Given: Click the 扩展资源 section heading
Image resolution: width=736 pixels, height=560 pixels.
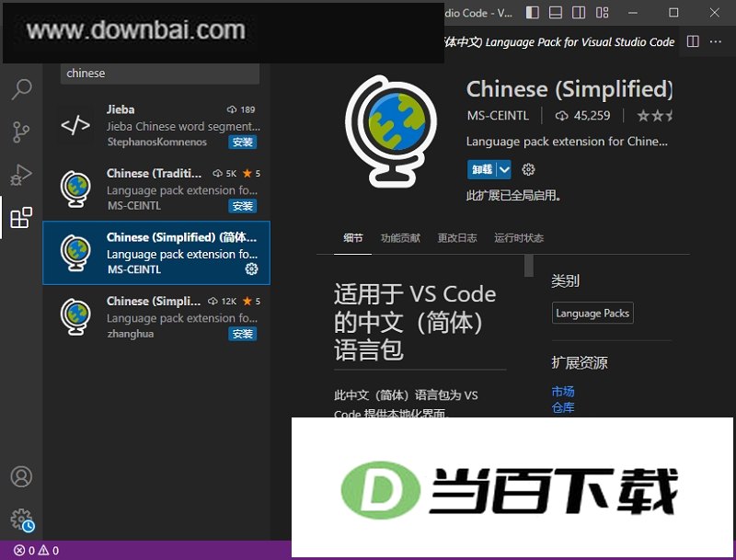Looking at the screenshot, I should tap(580, 362).
